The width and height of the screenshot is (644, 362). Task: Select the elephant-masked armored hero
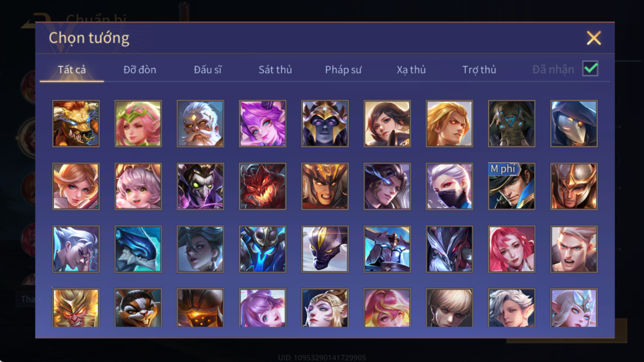tap(511, 124)
